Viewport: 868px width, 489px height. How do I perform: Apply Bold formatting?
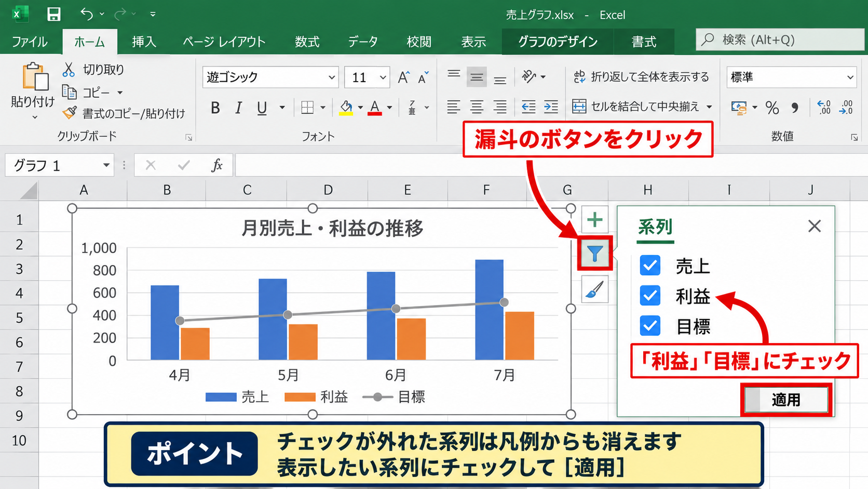[x=215, y=108]
